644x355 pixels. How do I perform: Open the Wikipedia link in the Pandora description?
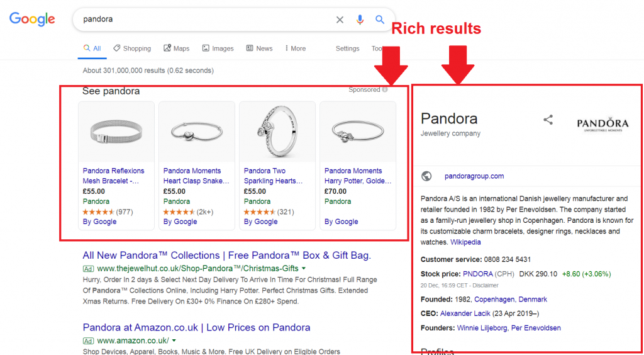[465, 242]
